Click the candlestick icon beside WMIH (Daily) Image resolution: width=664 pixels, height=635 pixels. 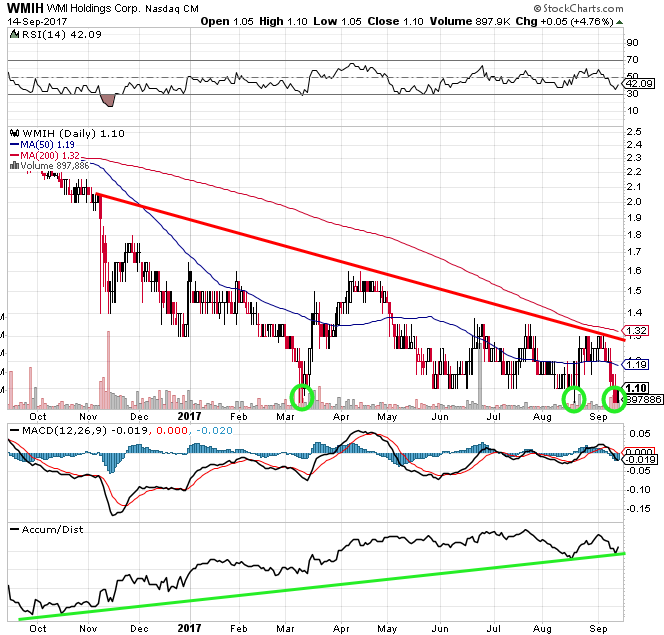15,133
